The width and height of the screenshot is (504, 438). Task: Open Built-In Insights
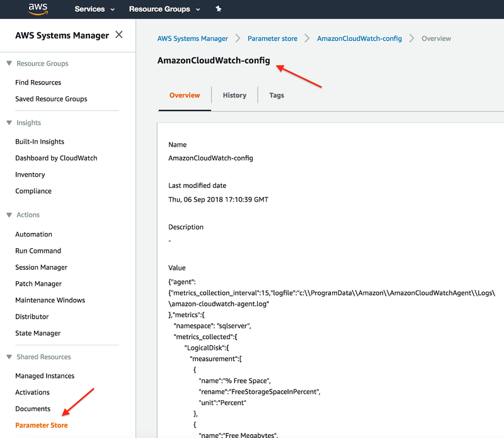40,142
